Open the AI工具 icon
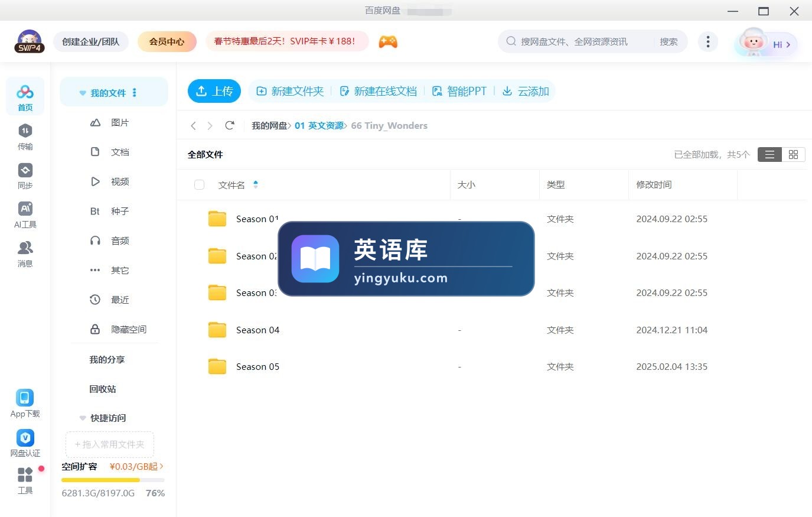Viewport: 812px width, 517px height. pyautogui.click(x=25, y=209)
